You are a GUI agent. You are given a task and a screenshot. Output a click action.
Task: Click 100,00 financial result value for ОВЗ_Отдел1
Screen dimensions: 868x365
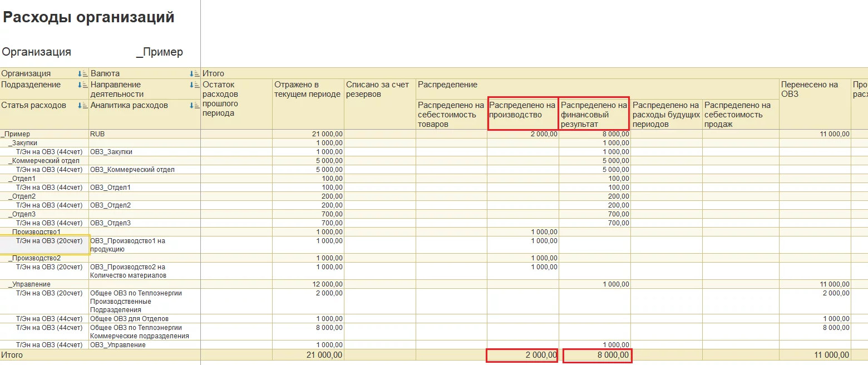[x=619, y=188]
